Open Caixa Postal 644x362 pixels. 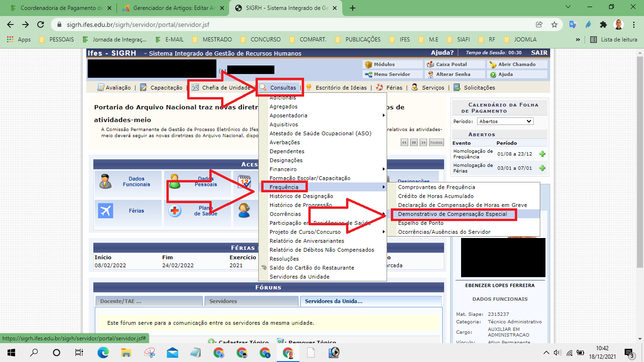click(x=455, y=65)
